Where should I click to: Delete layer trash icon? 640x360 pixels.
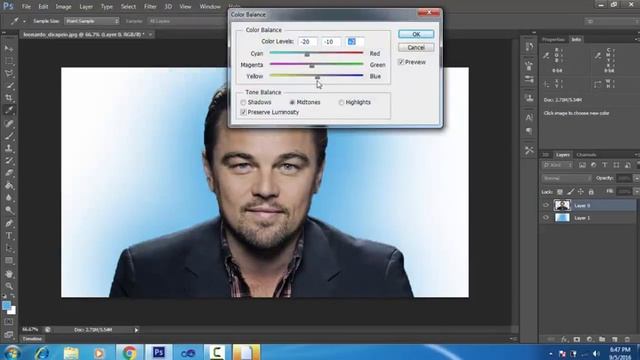pos(627,339)
